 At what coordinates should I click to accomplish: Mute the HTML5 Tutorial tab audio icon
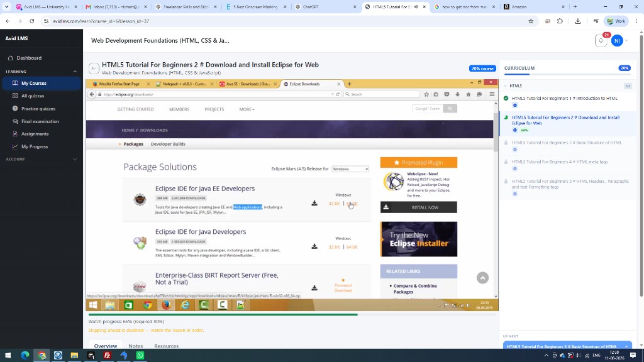point(416,6)
